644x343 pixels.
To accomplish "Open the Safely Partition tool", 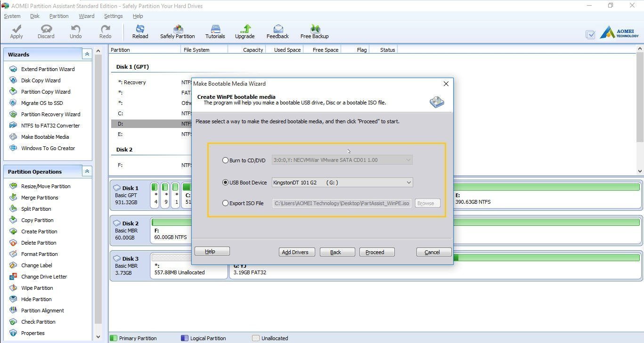I will pos(177,32).
